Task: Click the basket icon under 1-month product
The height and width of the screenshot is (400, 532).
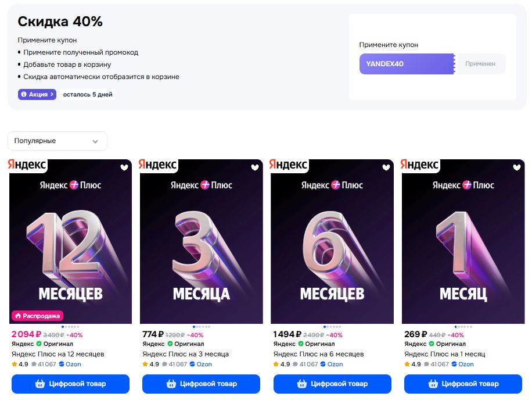Action: click(x=433, y=384)
